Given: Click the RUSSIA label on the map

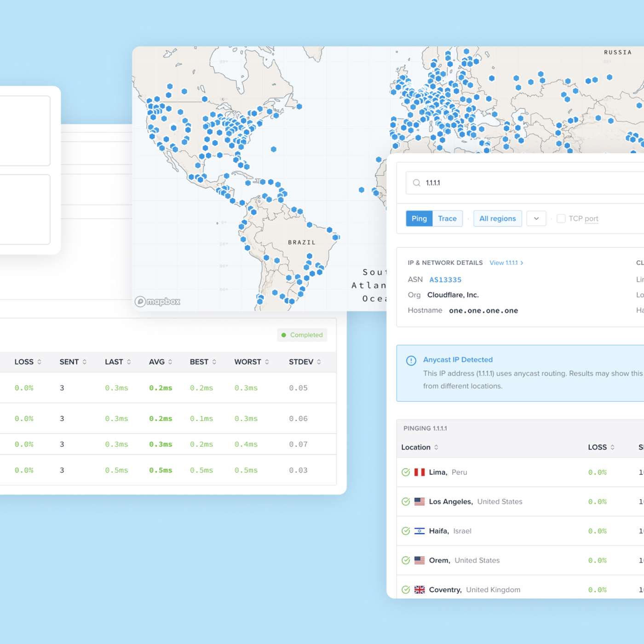Looking at the screenshot, I should coord(618,52).
